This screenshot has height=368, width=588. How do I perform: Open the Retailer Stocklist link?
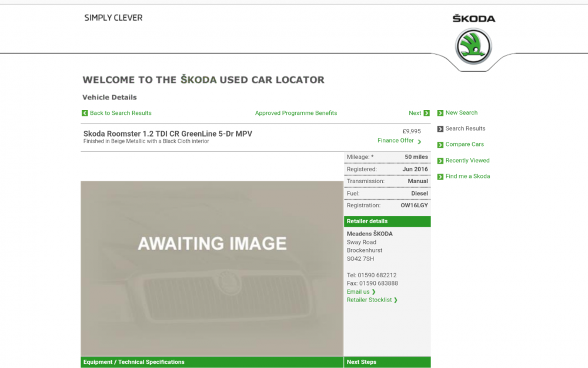(x=369, y=300)
